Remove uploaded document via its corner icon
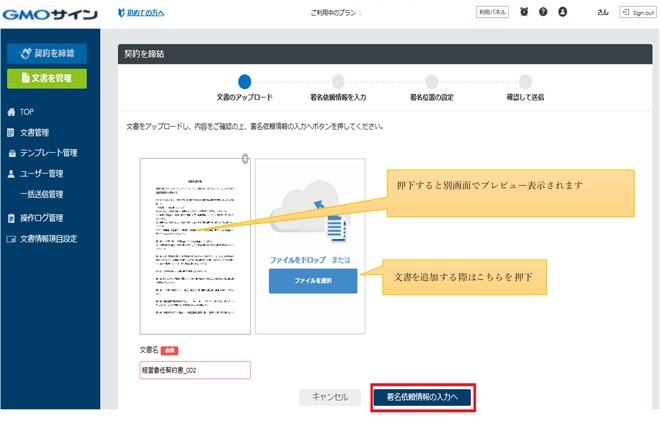Image resolution: width=660 pixels, height=424 pixels. click(x=245, y=159)
